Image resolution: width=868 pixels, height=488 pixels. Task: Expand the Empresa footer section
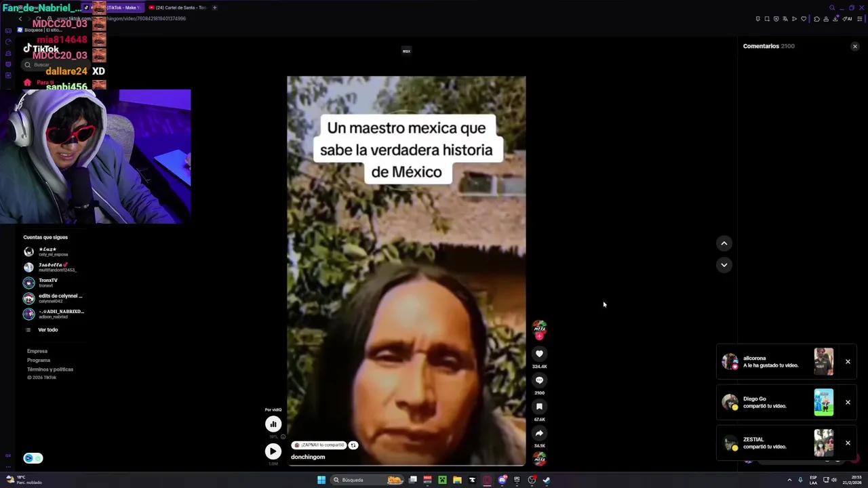pos(37,351)
